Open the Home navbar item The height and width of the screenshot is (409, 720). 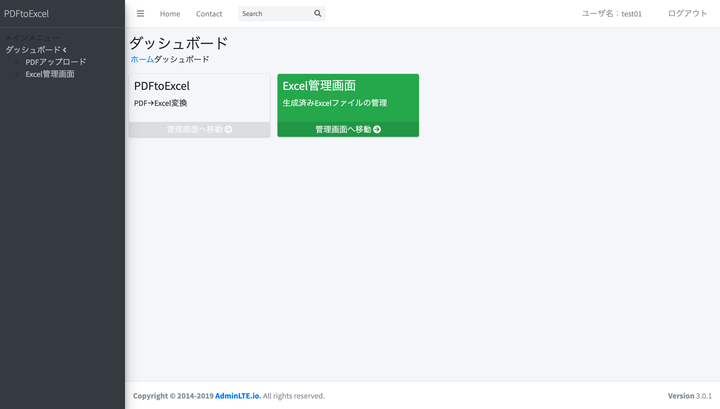point(170,14)
